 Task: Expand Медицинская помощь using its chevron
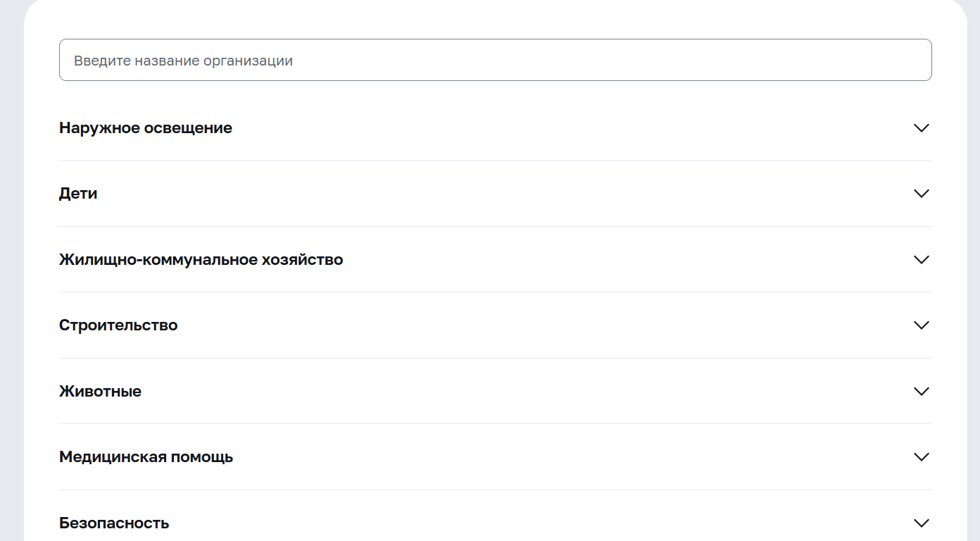pos(921,456)
